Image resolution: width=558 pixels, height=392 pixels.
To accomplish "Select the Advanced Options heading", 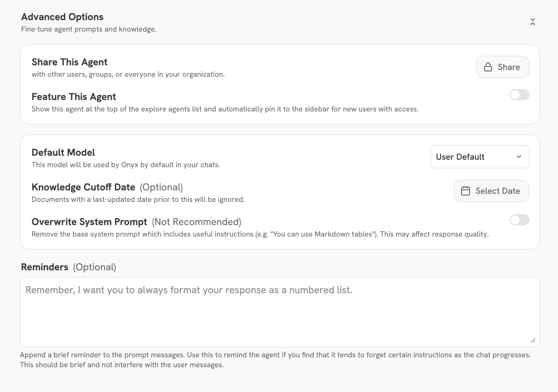I will tap(62, 17).
